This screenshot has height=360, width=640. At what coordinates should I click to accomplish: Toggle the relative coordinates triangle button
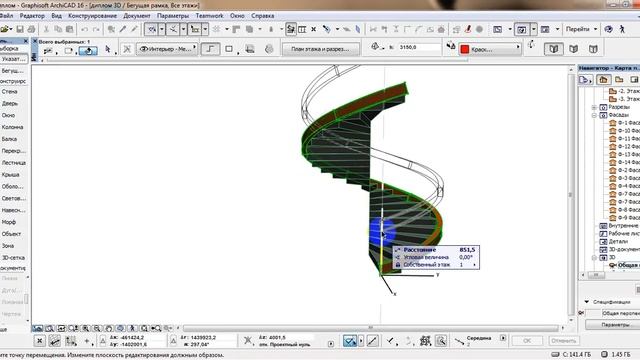point(102,341)
